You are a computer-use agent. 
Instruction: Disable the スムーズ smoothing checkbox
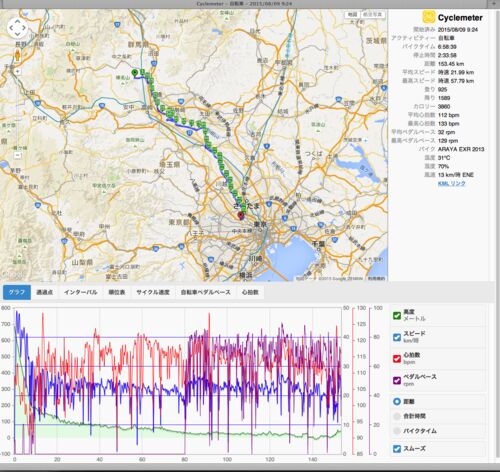(397, 449)
